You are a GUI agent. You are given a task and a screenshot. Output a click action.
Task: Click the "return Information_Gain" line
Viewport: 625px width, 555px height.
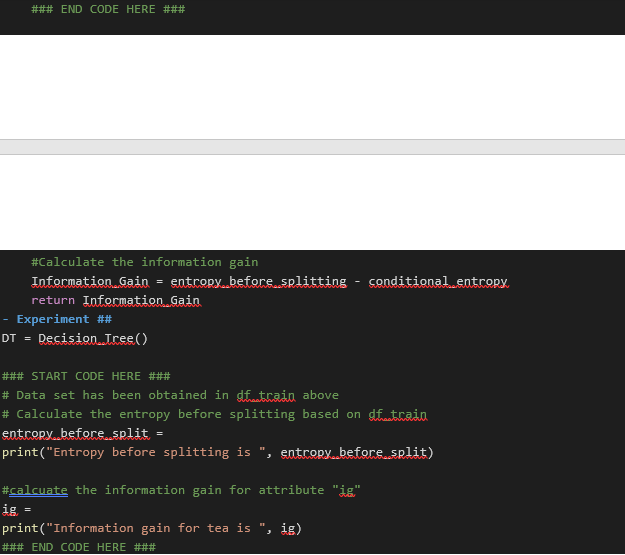coord(116,300)
